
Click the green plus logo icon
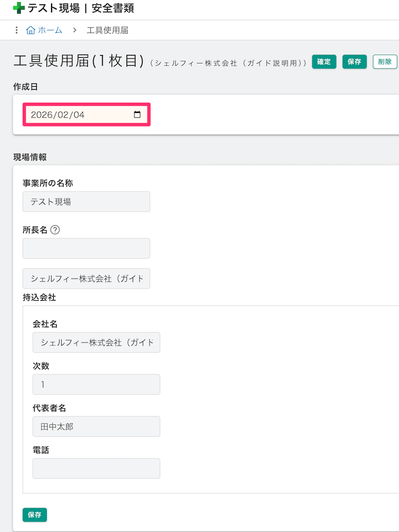pyautogui.click(x=19, y=9)
